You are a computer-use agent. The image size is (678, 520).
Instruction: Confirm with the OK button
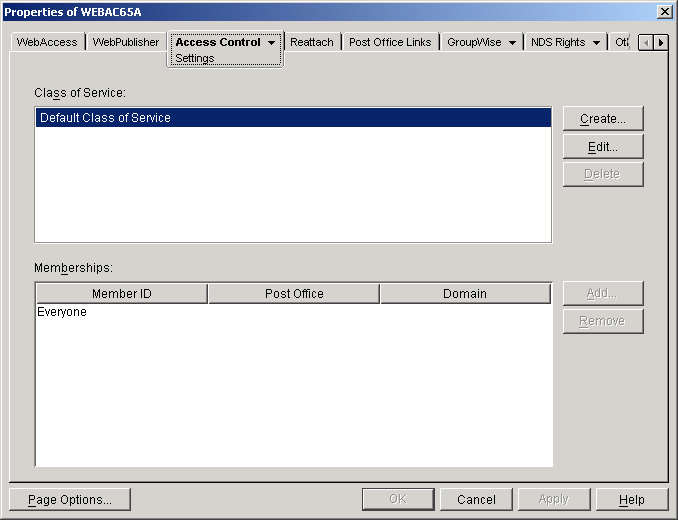(398, 499)
